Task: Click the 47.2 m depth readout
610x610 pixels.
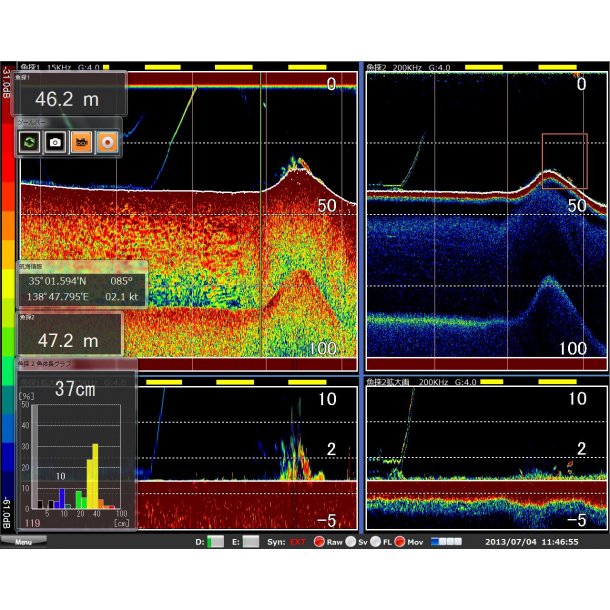Action: coord(68,341)
